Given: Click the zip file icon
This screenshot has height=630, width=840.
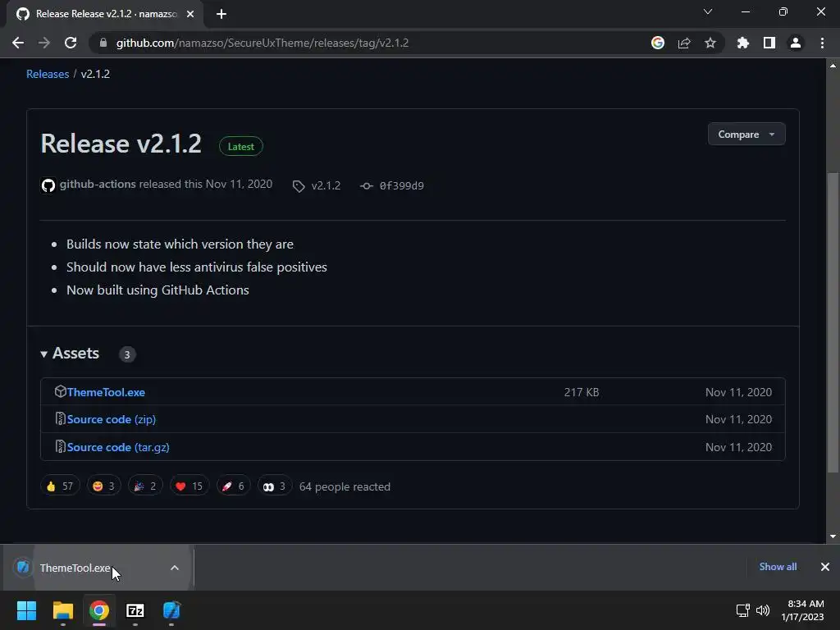Looking at the screenshot, I should pyautogui.click(x=60, y=418).
